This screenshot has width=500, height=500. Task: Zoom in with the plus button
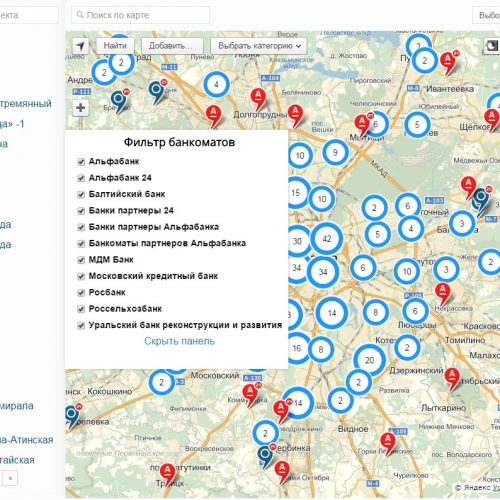80,108
